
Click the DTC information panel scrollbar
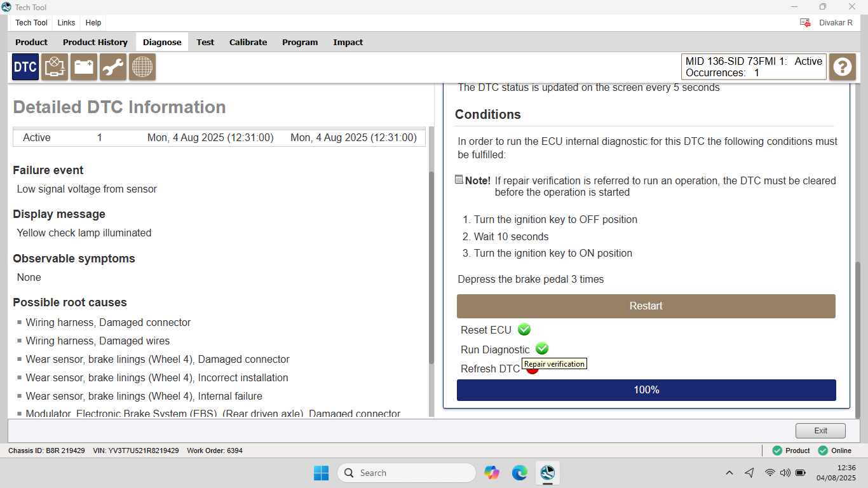pos(431,267)
